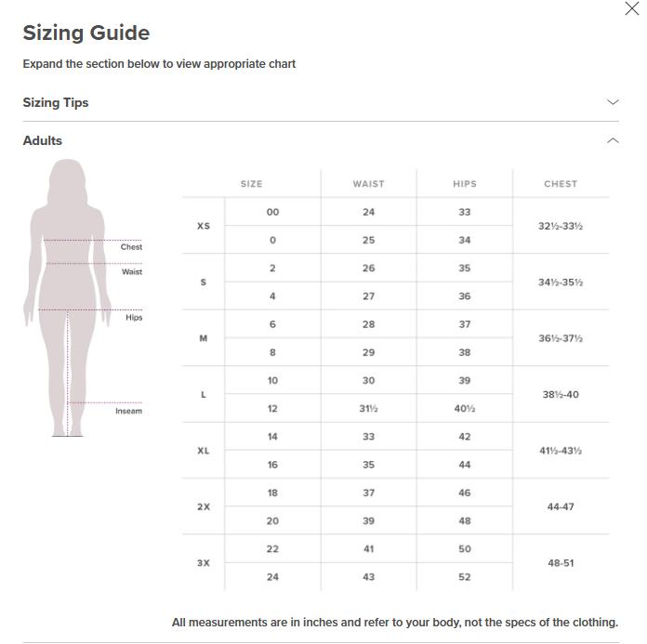The width and height of the screenshot is (647, 644).
Task: Click the 'Sizing Guide' title heading
Action: 86,33
